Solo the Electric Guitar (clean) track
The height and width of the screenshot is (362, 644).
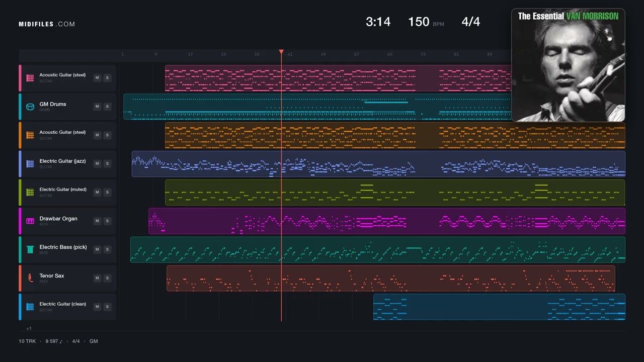(x=107, y=307)
